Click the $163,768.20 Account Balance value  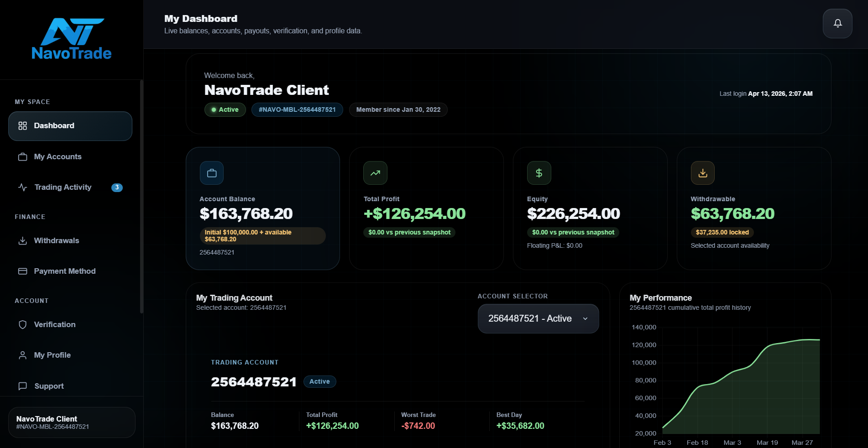(246, 214)
